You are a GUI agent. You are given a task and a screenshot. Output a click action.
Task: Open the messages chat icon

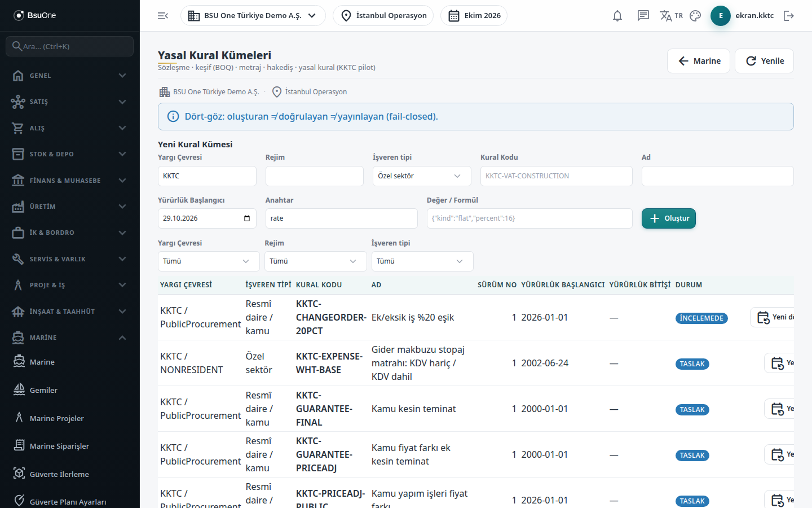pyautogui.click(x=643, y=16)
